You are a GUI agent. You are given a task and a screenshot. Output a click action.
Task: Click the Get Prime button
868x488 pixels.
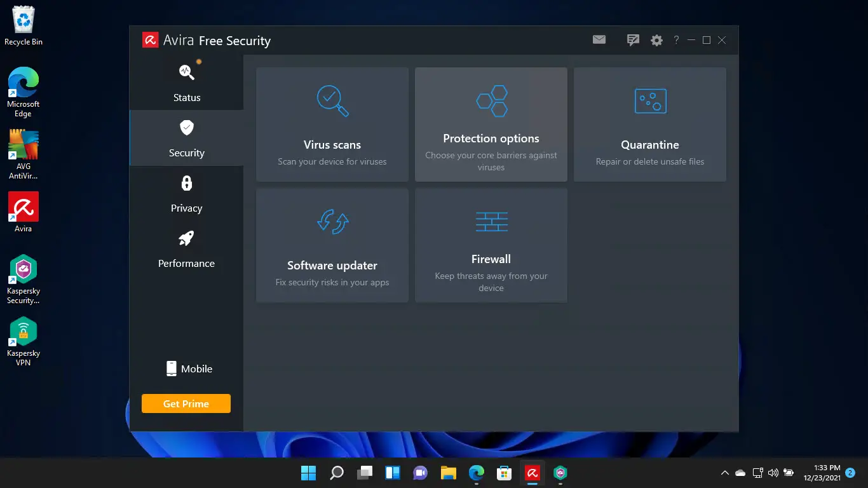(x=186, y=403)
